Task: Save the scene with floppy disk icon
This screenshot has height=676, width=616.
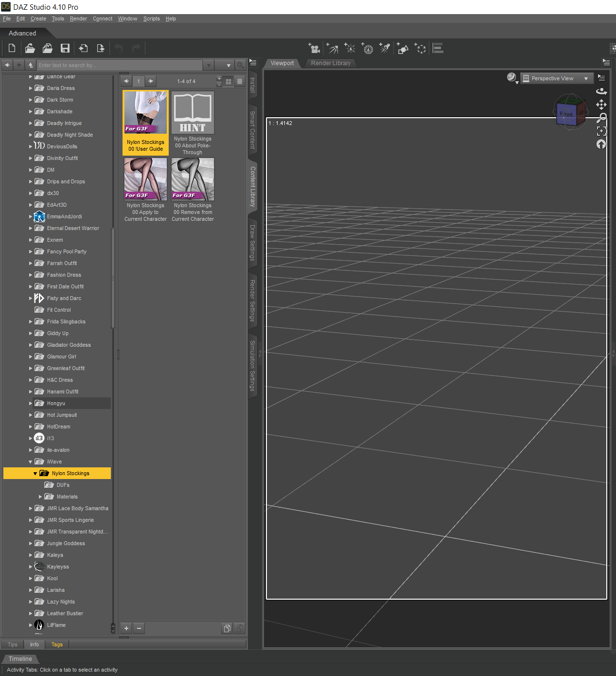Action: (65, 48)
